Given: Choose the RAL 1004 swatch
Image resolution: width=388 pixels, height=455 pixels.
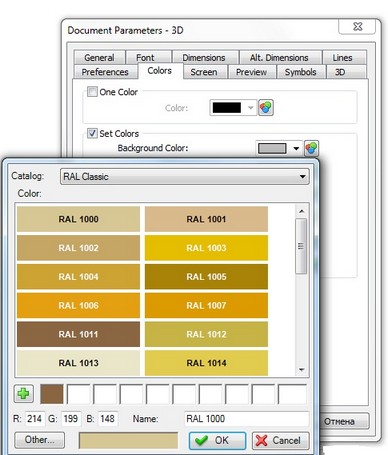Looking at the screenshot, I should (78, 277).
